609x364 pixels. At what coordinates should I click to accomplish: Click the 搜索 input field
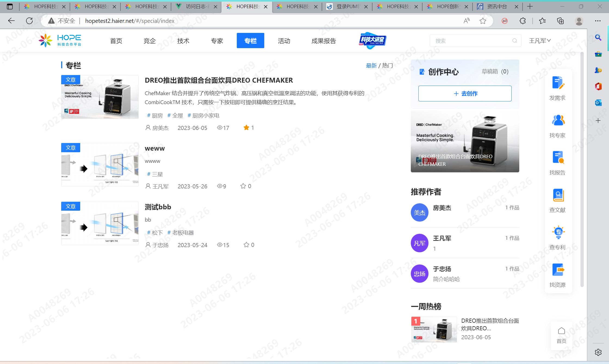(x=476, y=41)
